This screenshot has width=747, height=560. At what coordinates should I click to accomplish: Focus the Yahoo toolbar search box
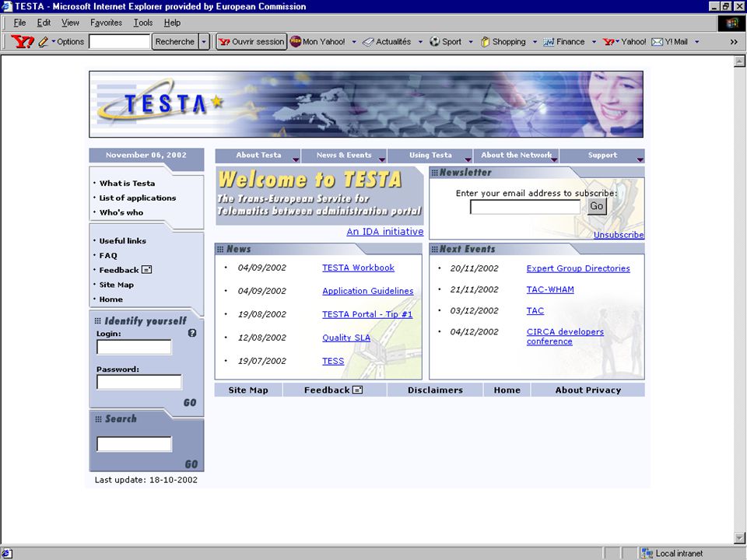point(120,42)
